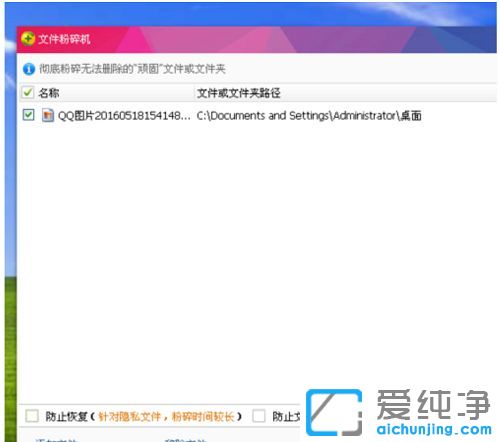Click the 文件粉碎机 window title

(64, 39)
